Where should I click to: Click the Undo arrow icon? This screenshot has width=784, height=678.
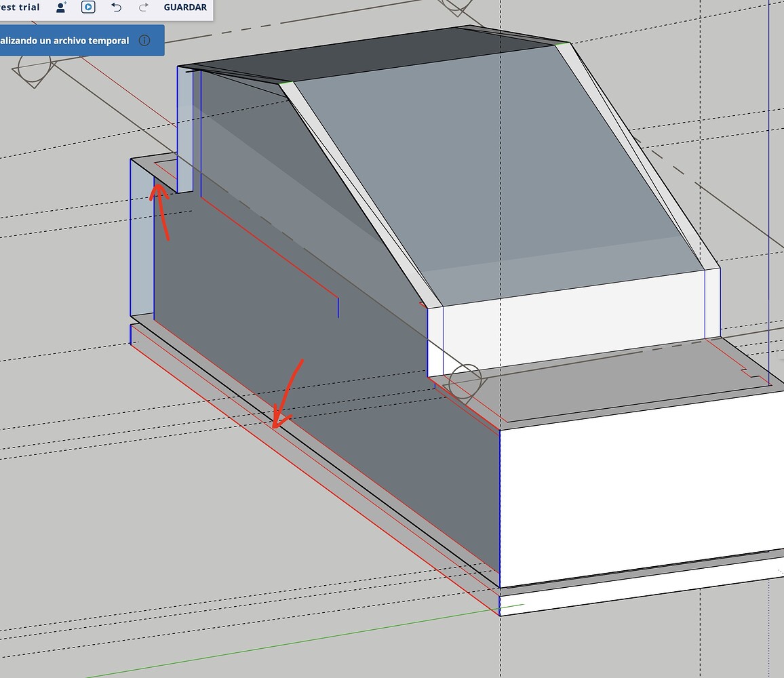tap(115, 7)
